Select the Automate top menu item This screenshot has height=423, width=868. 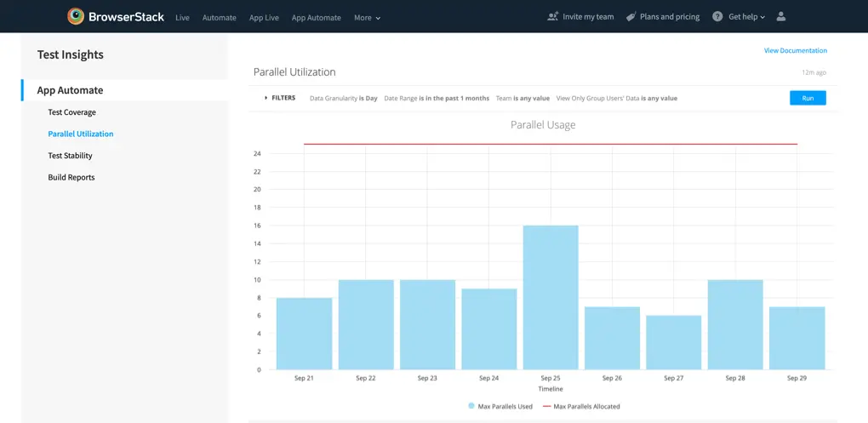point(219,17)
